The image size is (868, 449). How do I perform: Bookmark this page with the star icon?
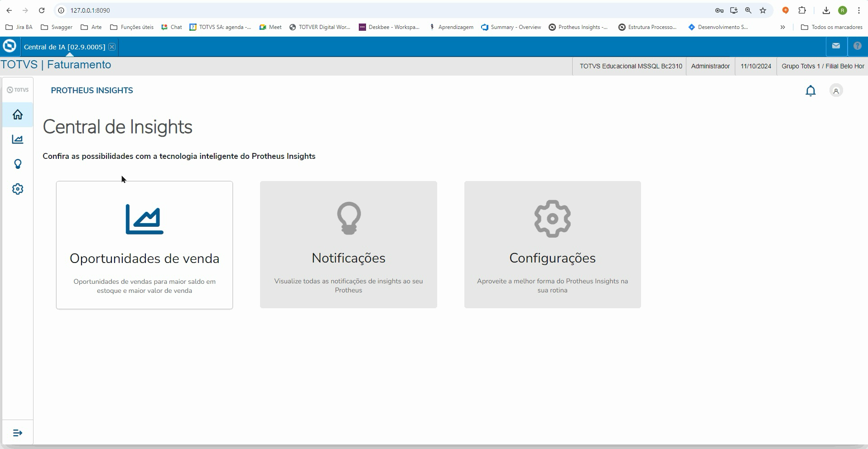(x=763, y=10)
